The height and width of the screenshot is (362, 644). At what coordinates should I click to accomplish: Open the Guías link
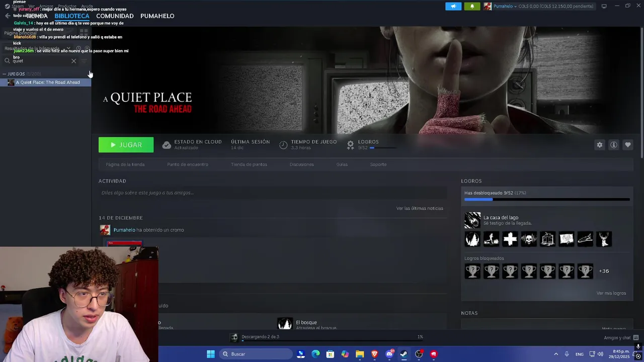(342, 164)
